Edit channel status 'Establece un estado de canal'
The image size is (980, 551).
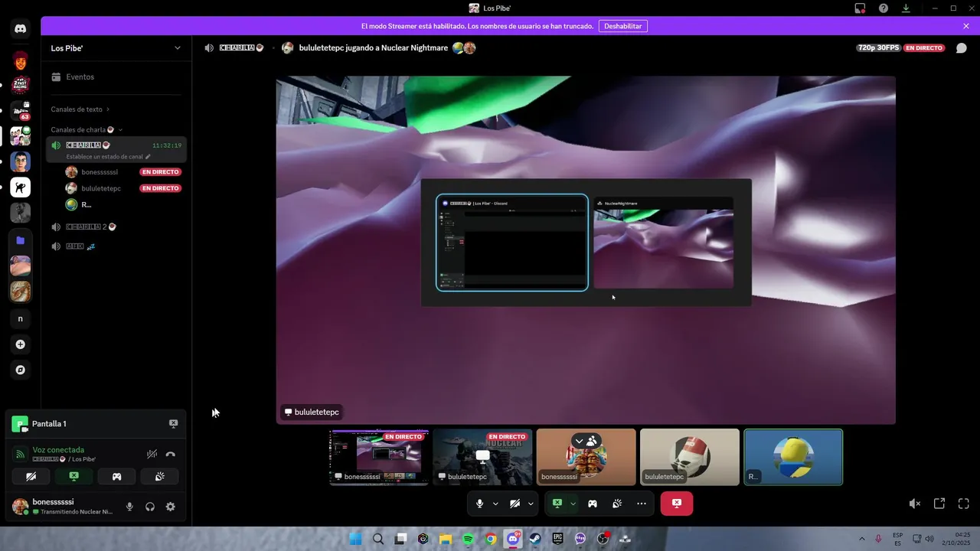tap(108, 157)
